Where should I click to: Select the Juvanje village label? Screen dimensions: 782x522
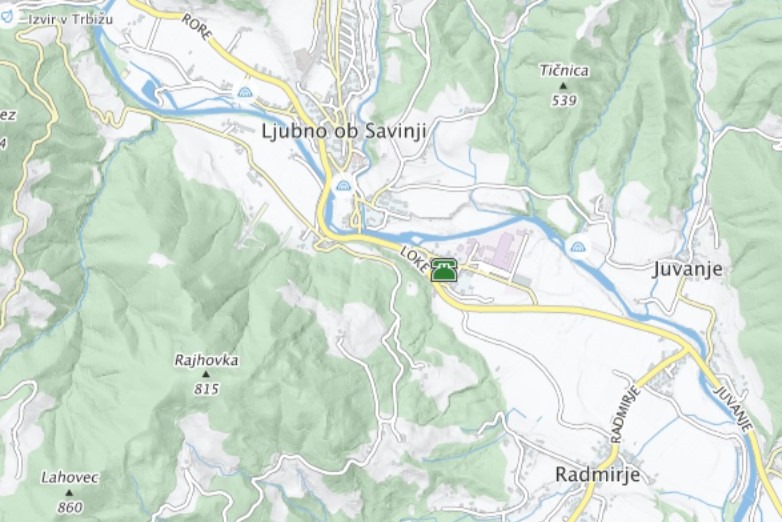click(687, 269)
